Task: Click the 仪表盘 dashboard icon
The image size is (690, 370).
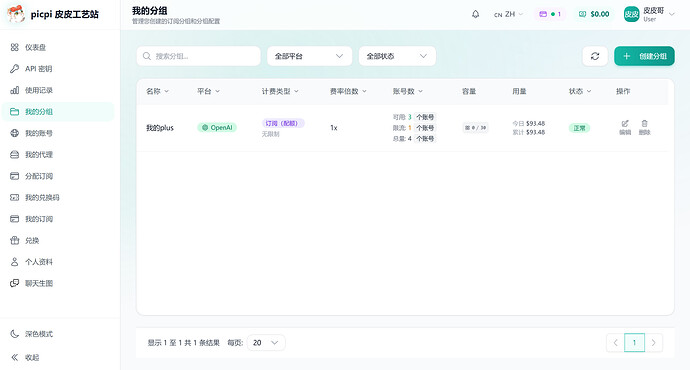Action: [15, 47]
